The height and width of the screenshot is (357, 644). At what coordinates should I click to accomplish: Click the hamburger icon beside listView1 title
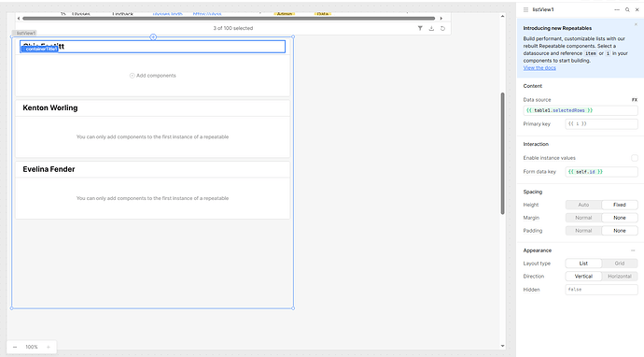tap(525, 9)
